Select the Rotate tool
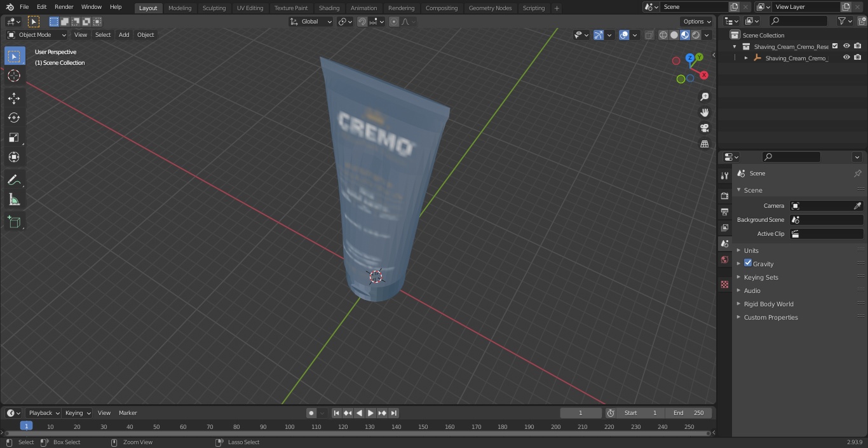 (x=14, y=118)
